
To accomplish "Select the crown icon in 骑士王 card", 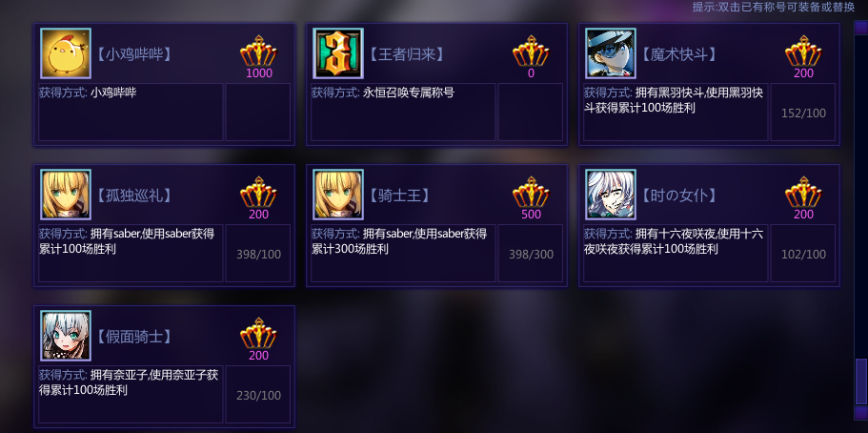I will point(531,192).
